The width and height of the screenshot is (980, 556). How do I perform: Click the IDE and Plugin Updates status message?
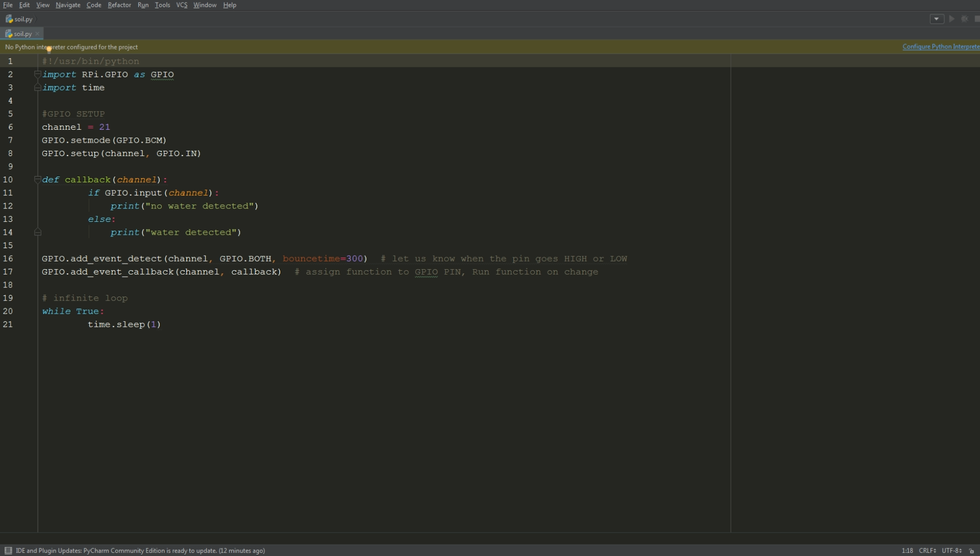pos(140,550)
